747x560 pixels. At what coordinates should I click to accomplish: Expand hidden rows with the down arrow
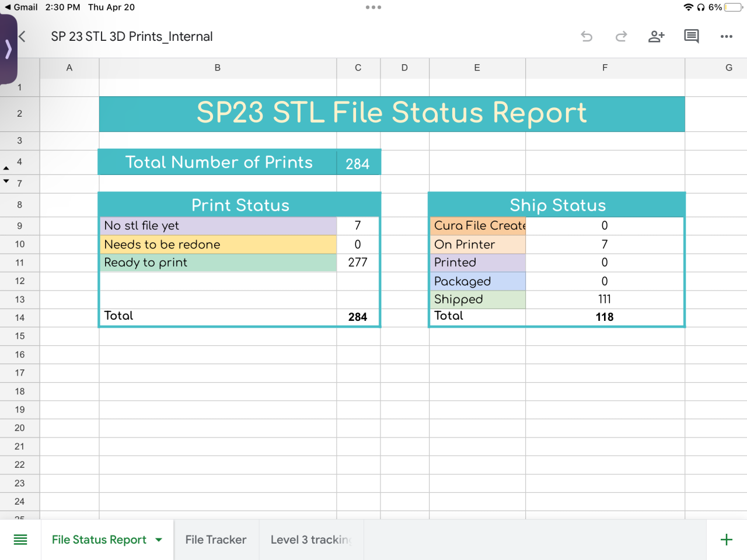pyautogui.click(x=6, y=181)
